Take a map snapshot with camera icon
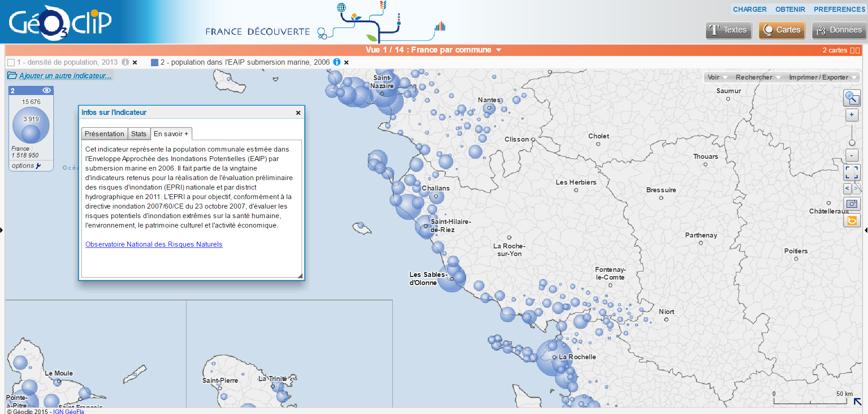 [x=852, y=204]
